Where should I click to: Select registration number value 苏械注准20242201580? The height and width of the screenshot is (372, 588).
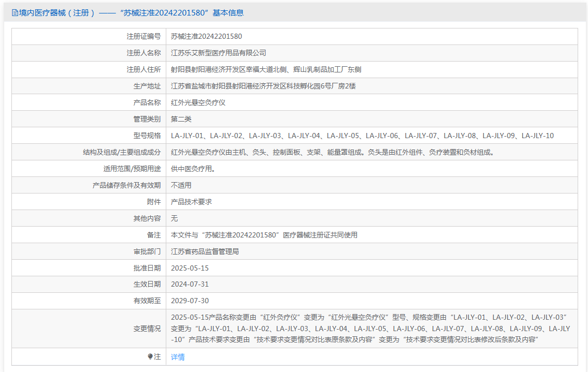point(206,36)
